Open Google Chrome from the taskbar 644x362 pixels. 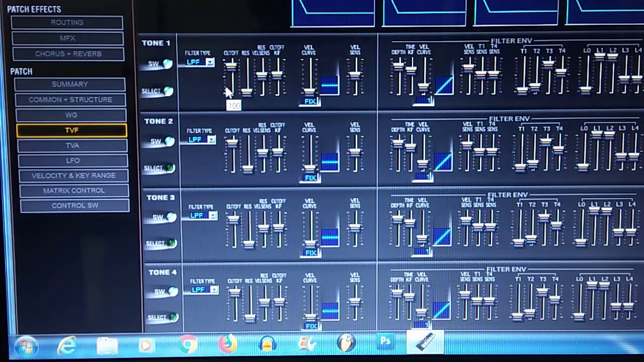188,345
